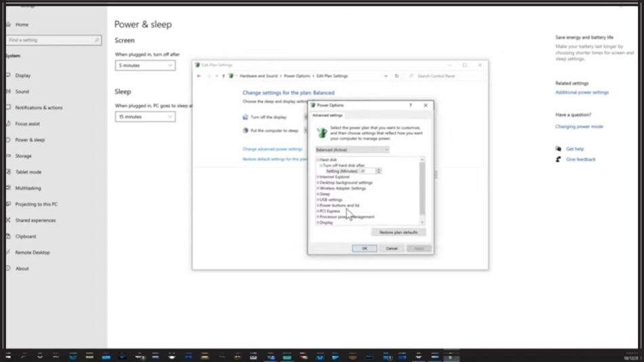Click Restore plan defaults button
This screenshot has height=362, width=644.
(399, 233)
